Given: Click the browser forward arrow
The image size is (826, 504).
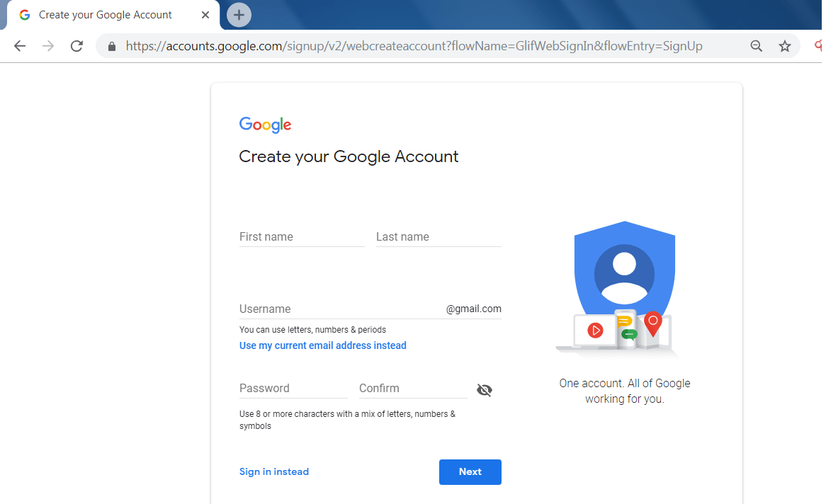Looking at the screenshot, I should coord(48,46).
